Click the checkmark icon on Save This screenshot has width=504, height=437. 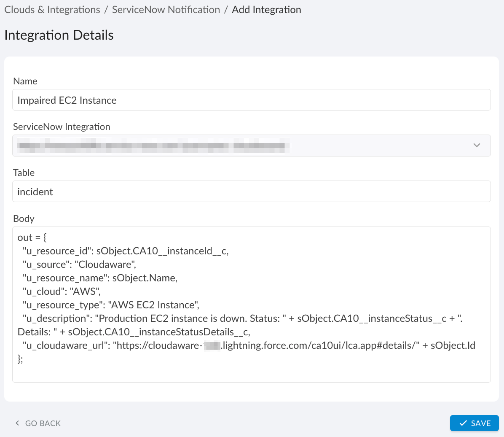[463, 423]
